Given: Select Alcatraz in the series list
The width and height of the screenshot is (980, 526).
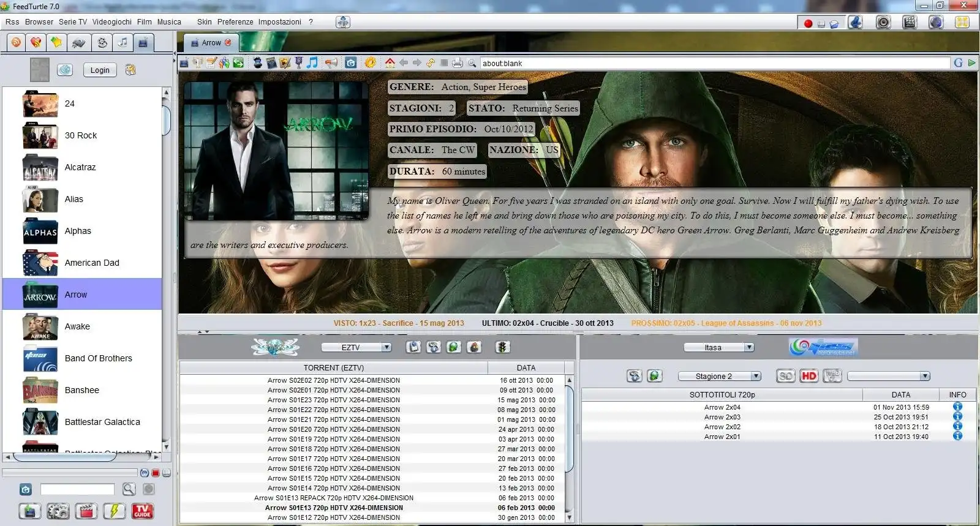Looking at the screenshot, I should 82,167.
